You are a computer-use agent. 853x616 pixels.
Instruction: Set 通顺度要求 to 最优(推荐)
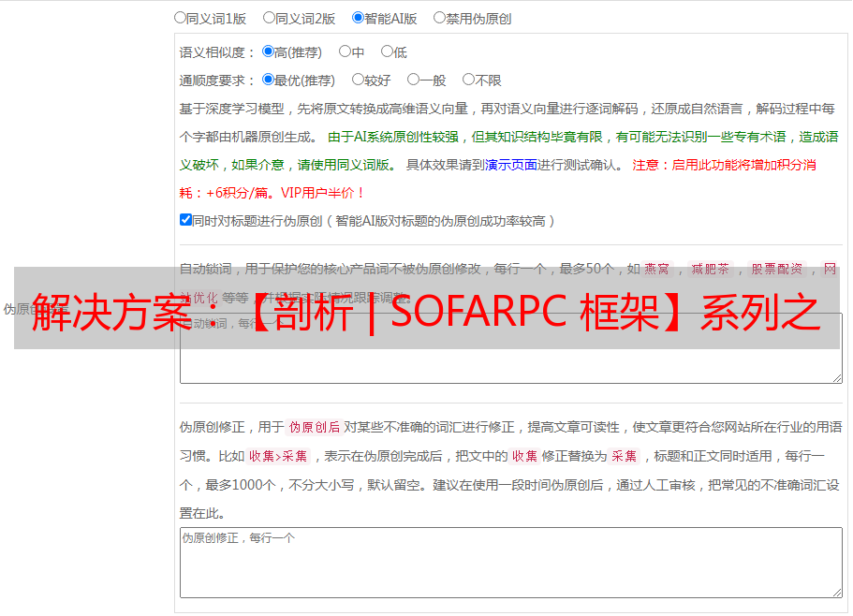(x=268, y=81)
